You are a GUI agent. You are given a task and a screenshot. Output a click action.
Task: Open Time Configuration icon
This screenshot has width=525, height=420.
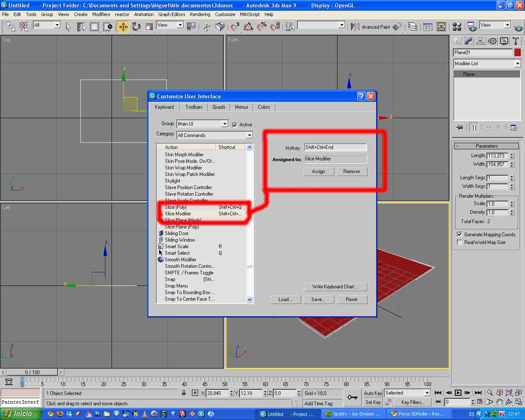coord(480,402)
